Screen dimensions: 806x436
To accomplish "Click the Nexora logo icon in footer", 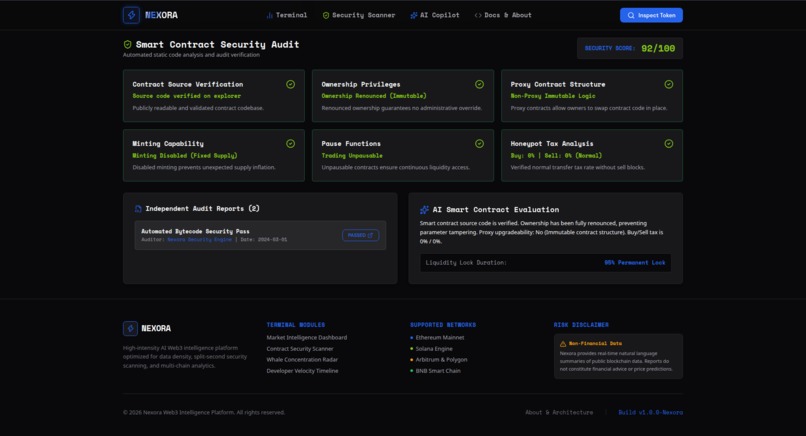I will click(x=130, y=328).
